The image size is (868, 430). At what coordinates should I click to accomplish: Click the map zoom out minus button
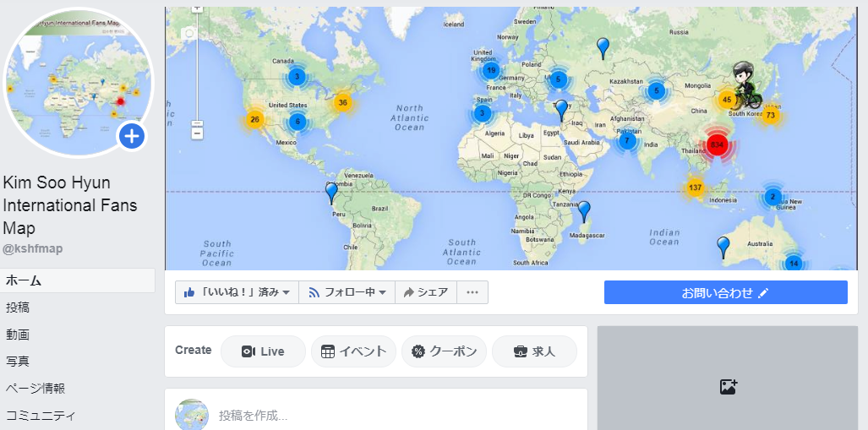point(197,133)
